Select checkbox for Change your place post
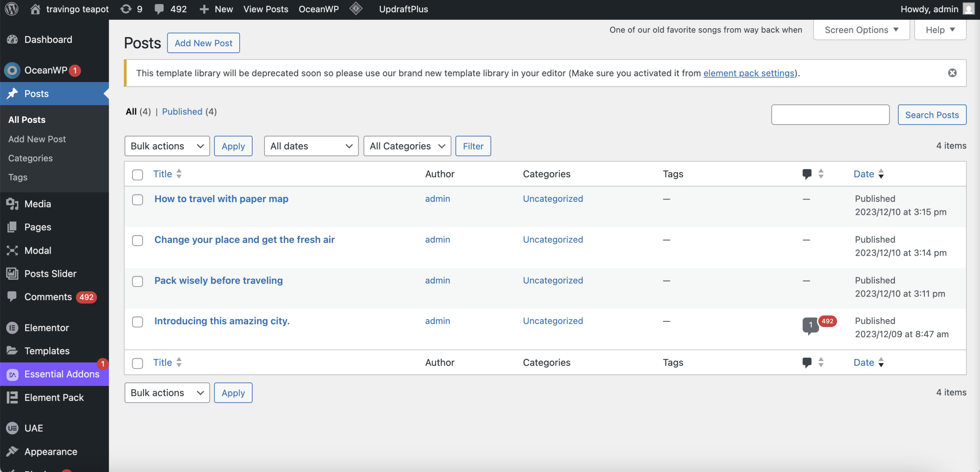This screenshot has height=472, width=980. click(137, 240)
